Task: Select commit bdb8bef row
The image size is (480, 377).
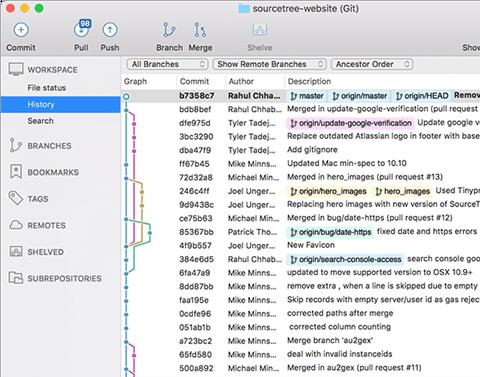Action: (x=300, y=109)
